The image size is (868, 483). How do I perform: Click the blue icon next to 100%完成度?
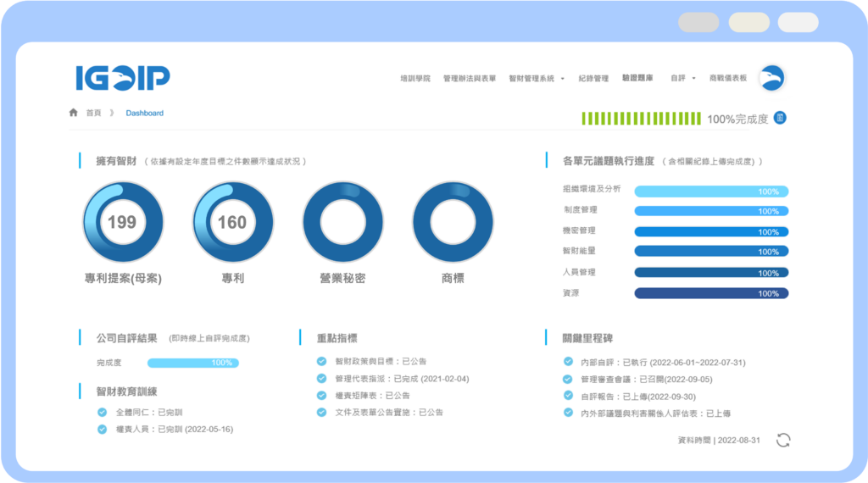tap(780, 118)
